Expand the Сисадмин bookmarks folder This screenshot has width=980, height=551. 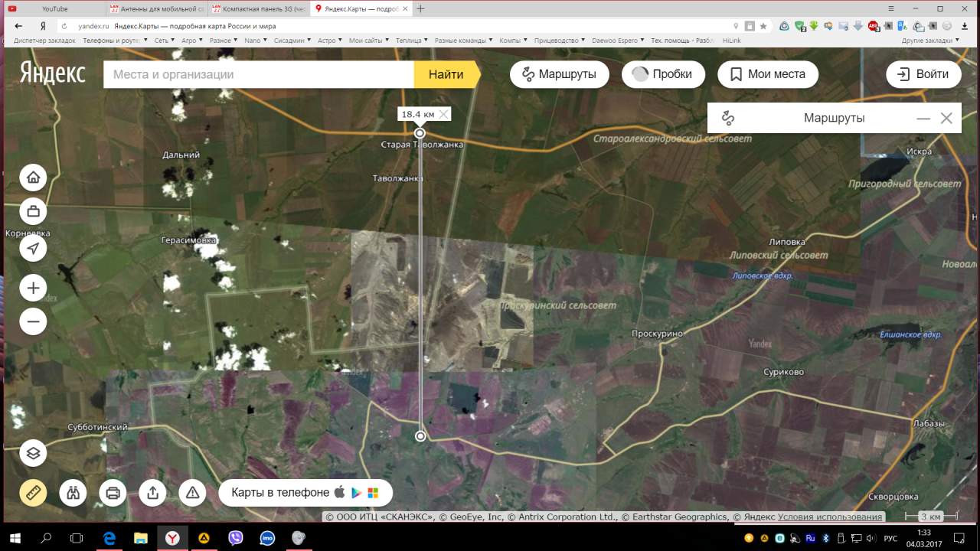[x=292, y=41]
